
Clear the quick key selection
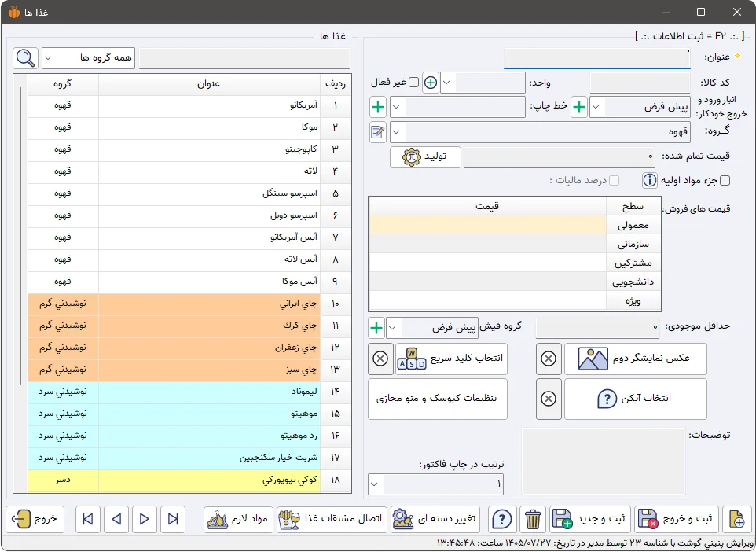(x=380, y=359)
